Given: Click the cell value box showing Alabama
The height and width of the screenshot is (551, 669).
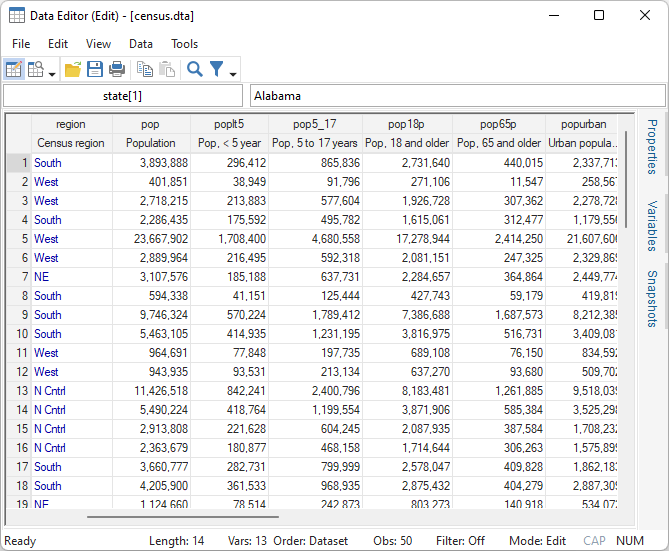Looking at the screenshot, I should [457, 96].
